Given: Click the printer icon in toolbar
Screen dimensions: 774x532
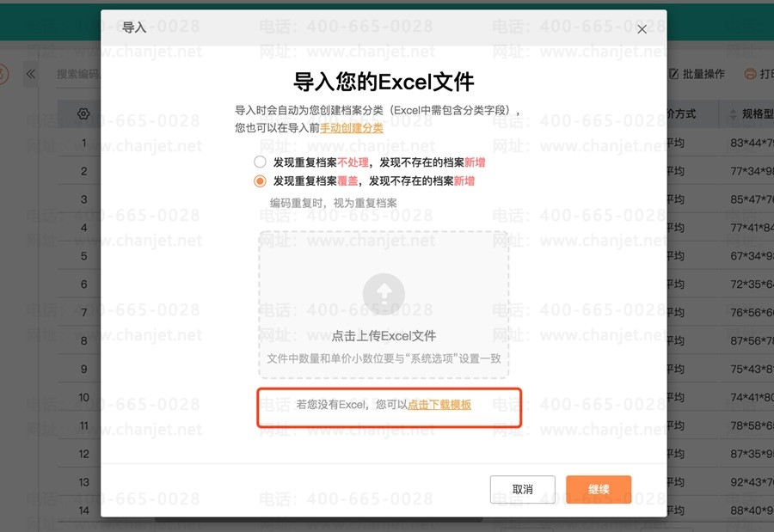Looking at the screenshot, I should tap(750, 74).
